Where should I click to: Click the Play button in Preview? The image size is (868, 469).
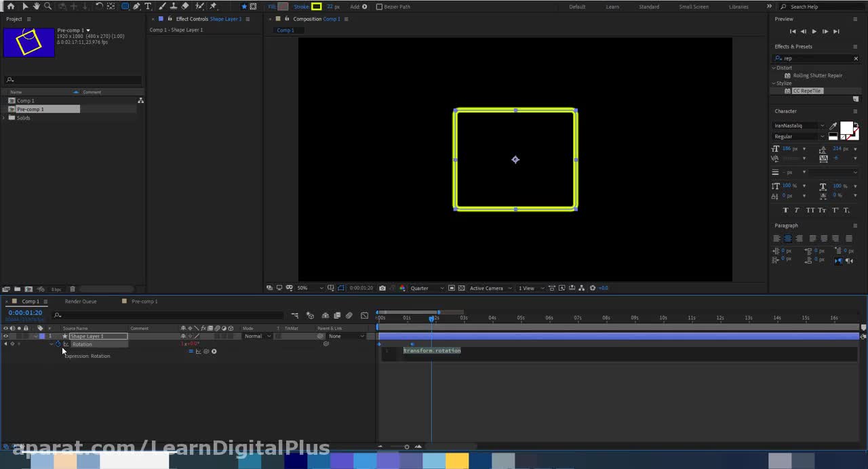[814, 32]
